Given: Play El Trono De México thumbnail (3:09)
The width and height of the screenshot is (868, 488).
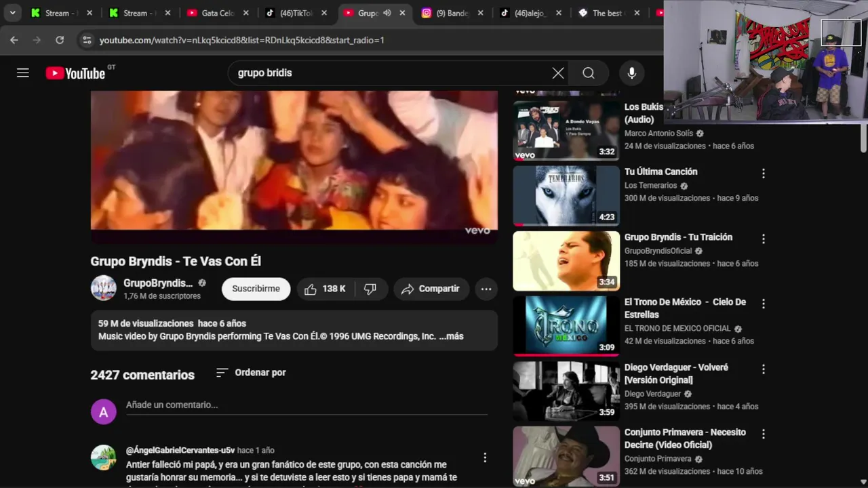Looking at the screenshot, I should pyautogui.click(x=566, y=326).
